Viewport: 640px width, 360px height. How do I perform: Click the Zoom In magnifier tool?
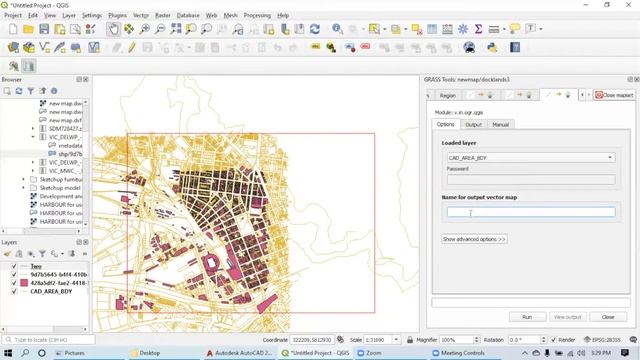(144, 29)
